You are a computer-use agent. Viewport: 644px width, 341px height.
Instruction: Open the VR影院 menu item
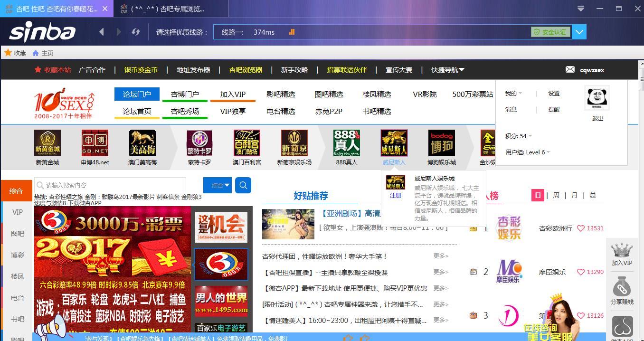click(x=425, y=94)
